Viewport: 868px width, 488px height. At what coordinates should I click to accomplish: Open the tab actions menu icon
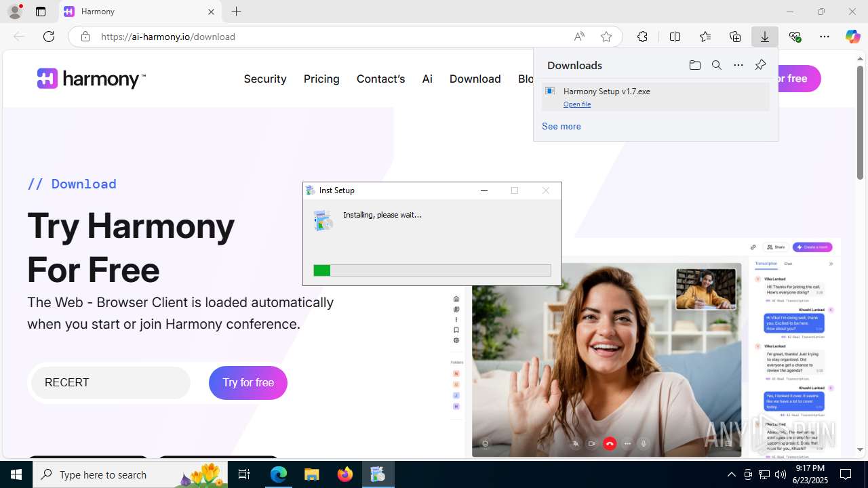tap(41, 12)
